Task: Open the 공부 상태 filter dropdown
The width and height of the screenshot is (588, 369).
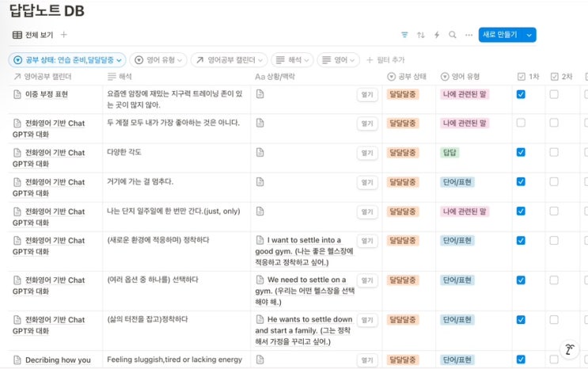Action: [x=67, y=60]
